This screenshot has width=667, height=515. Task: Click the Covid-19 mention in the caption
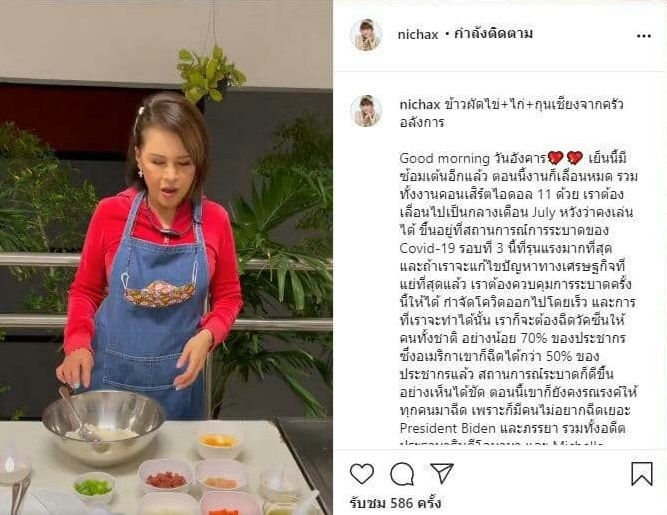coord(427,248)
